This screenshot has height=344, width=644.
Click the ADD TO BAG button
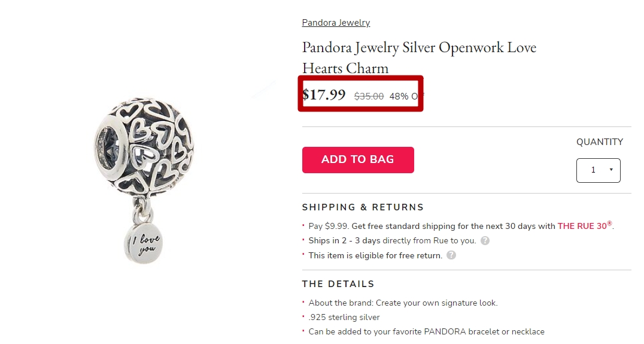358,159
